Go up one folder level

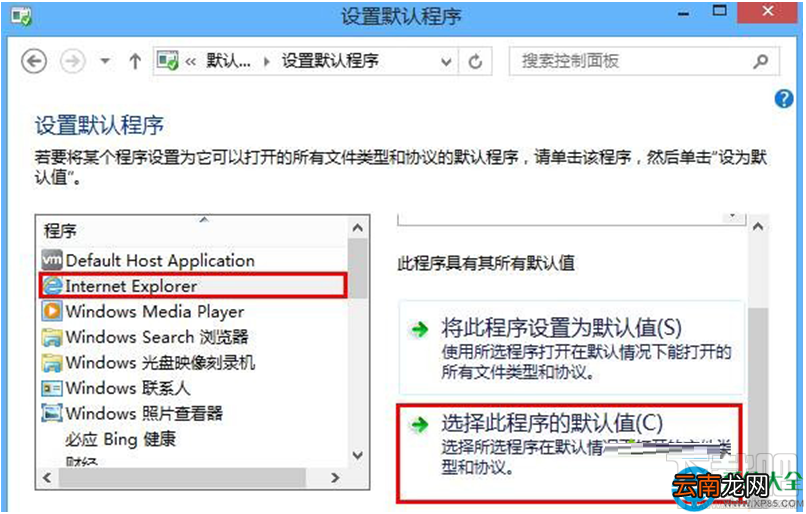pos(135,62)
